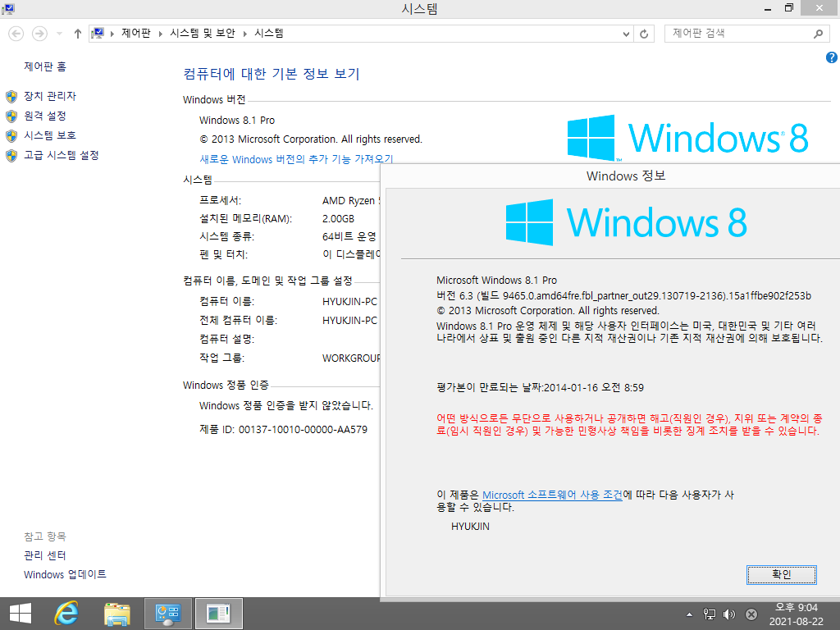Open address bar history dropdown

coord(626,34)
